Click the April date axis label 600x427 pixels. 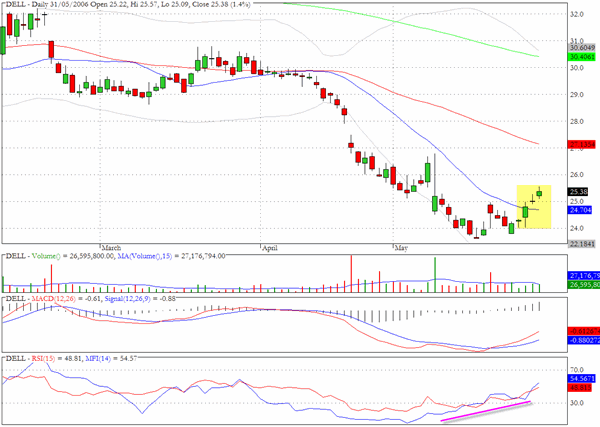270,248
